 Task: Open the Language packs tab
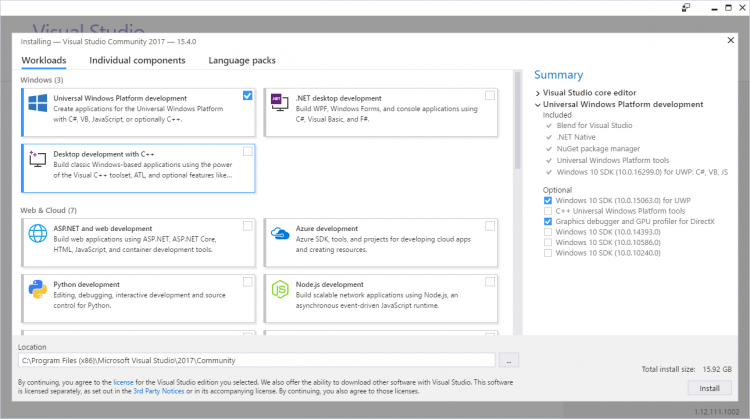(x=242, y=60)
